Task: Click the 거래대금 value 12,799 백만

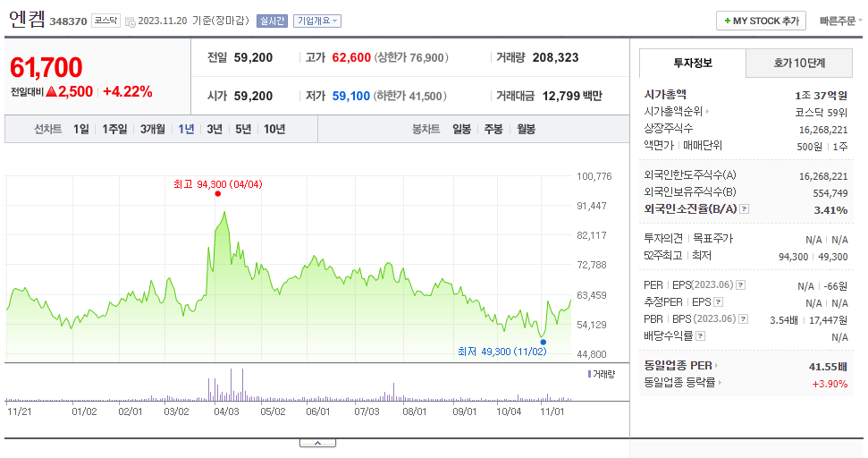Action: point(572,96)
